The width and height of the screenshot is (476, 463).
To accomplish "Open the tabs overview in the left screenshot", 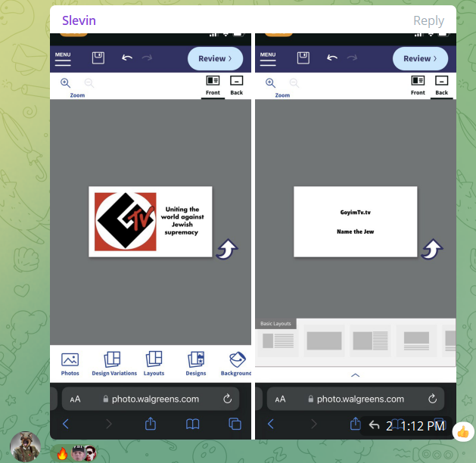I will coord(235,424).
